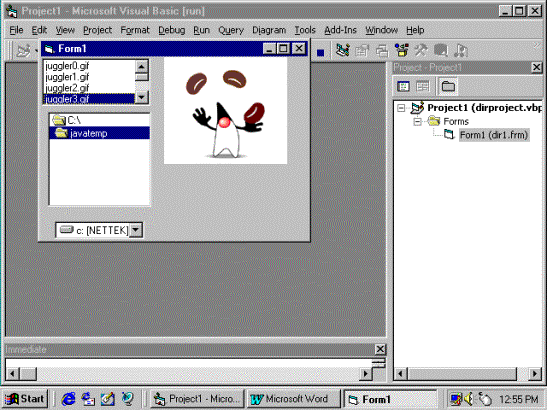The image size is (547, 410).
Task: Open the Tools menu
Action: coord(305,30)
